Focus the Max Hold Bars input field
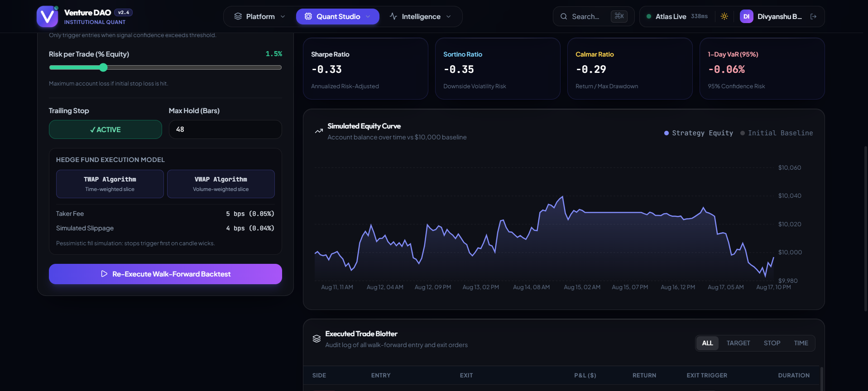Image resolution: width=868 pixels, height=391 pixels. pos(225,129)
